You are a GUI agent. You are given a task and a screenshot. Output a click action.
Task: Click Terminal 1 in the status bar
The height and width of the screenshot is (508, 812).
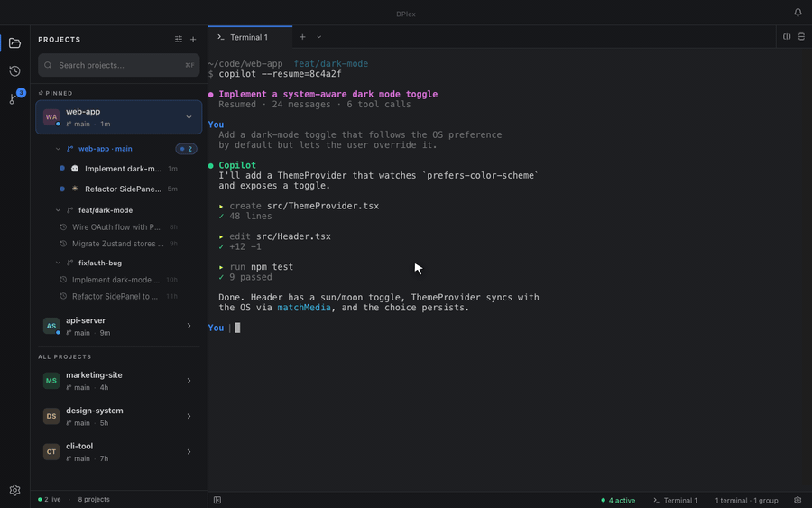point(675,500)
